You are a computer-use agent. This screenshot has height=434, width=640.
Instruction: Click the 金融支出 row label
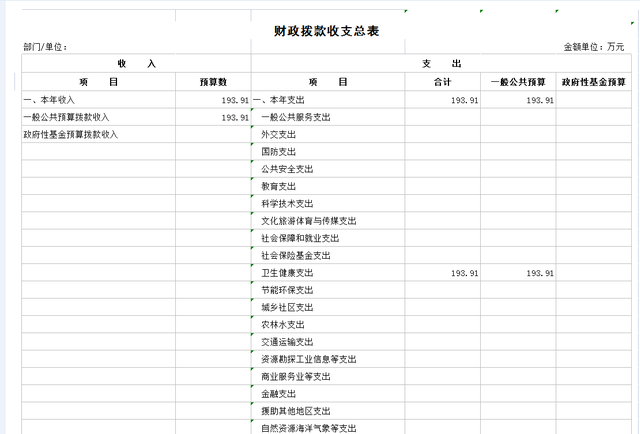[278, 394]
